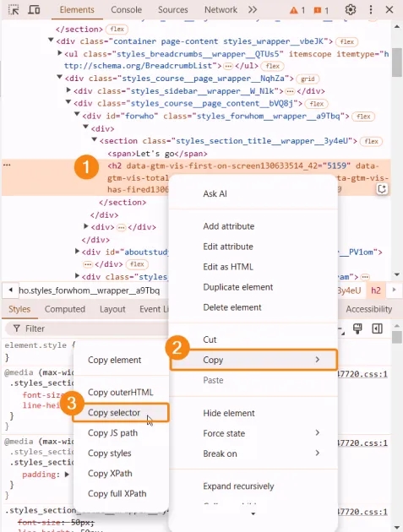Image resolution: width=403 pixels, height=532 pixels.
Task: Show more DevTools tabs chevron
Action: click(x=253, y=9)
